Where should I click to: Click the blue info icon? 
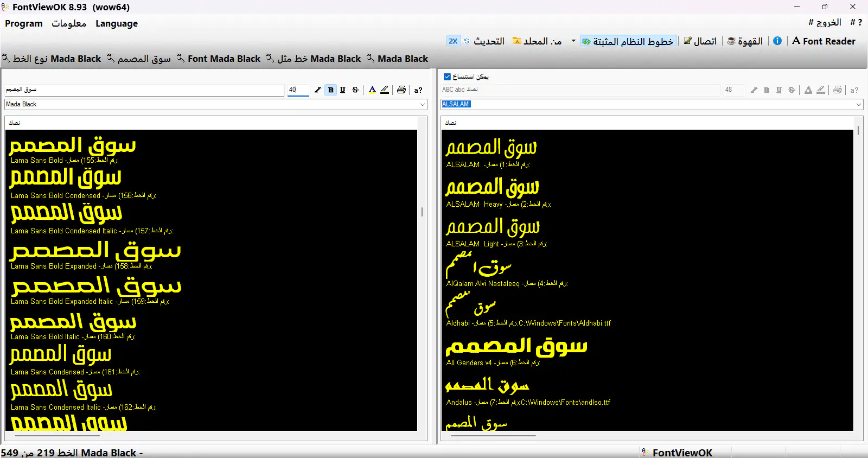777,41
